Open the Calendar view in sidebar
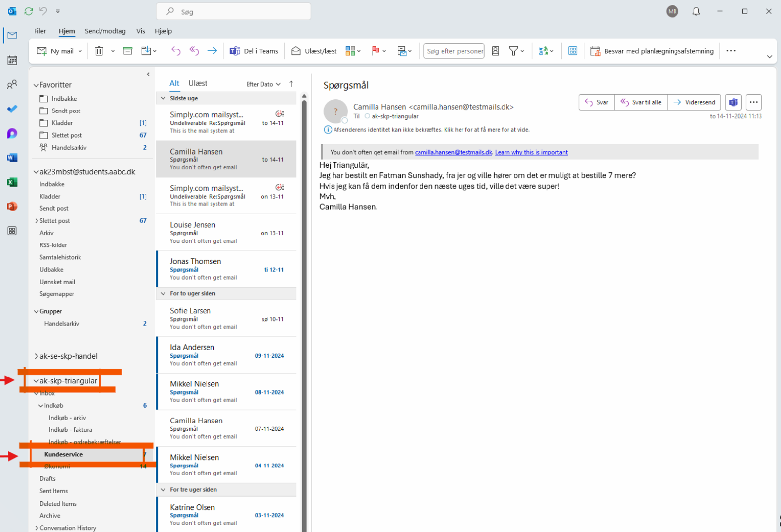 (x=12, y=60)
